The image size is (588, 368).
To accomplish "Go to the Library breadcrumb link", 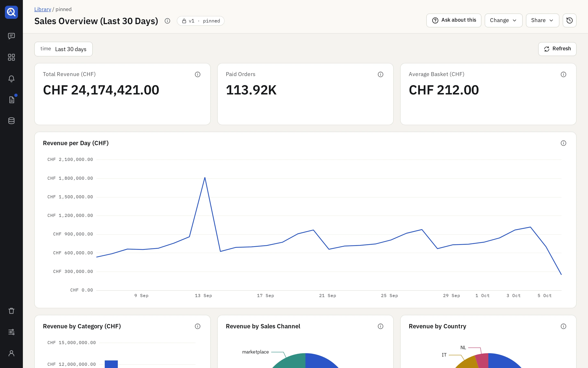I will point(42,9).
